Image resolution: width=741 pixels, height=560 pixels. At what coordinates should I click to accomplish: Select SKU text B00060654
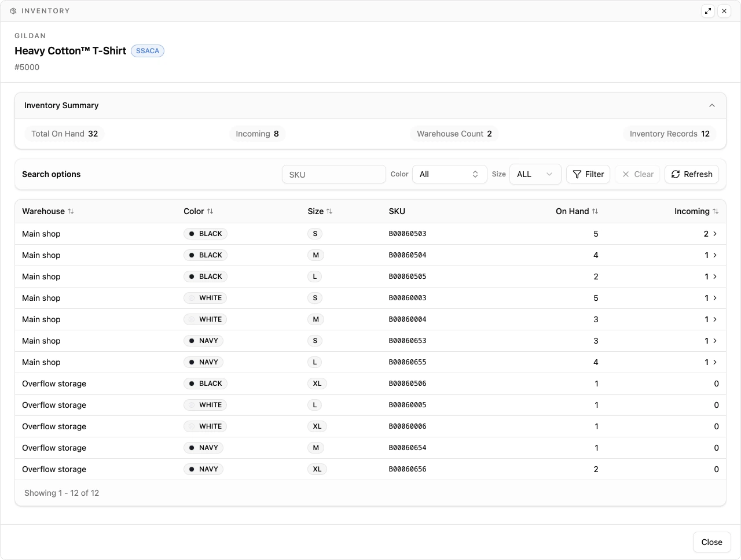point(408,448)
